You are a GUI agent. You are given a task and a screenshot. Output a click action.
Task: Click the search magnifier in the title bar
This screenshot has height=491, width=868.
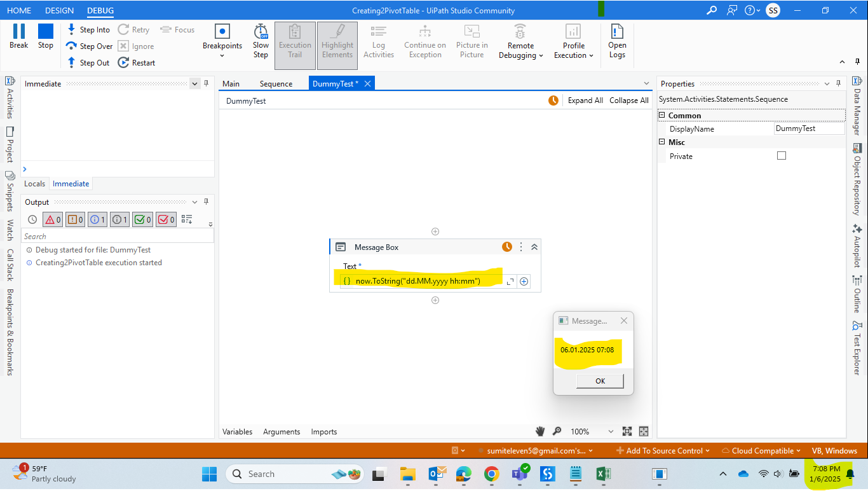point(712,10)
